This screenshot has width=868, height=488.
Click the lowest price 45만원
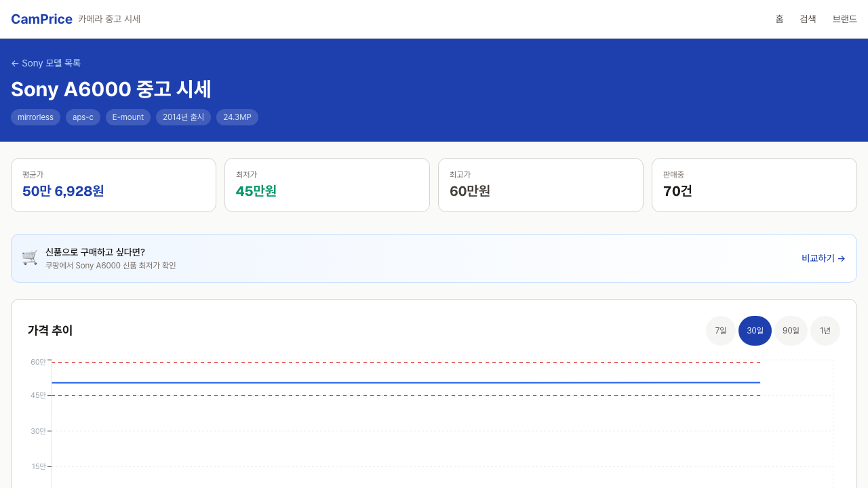coord(256,191)
